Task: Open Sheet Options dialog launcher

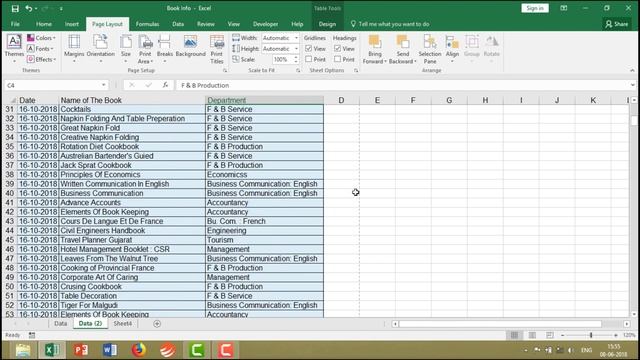Action: tap(356, 71)
